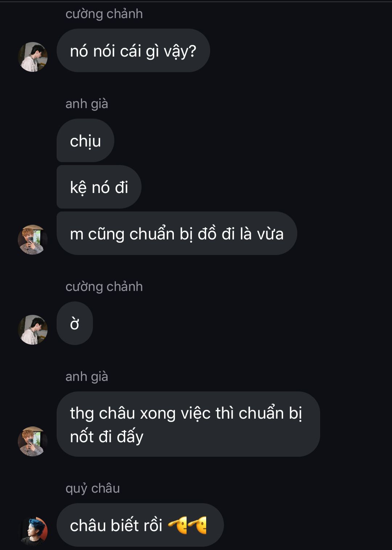Select the short 'ờ' message bubble
392x550 pixels.
coord(75,323)
